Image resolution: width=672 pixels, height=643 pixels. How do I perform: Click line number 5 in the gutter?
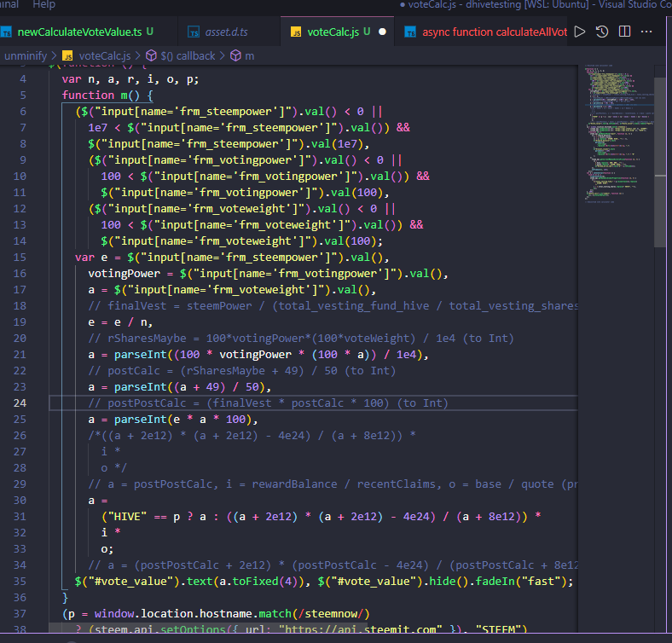(23, 96)
